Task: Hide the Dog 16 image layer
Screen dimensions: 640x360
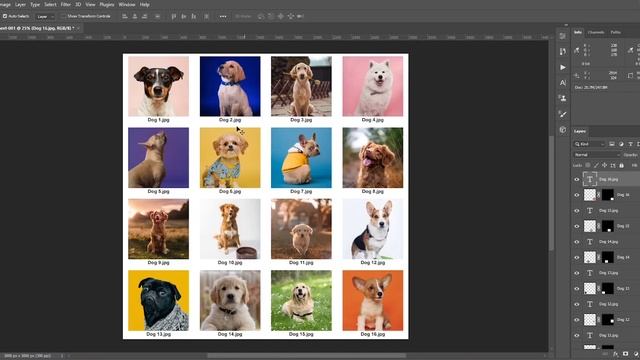Action: pos(577,195)
